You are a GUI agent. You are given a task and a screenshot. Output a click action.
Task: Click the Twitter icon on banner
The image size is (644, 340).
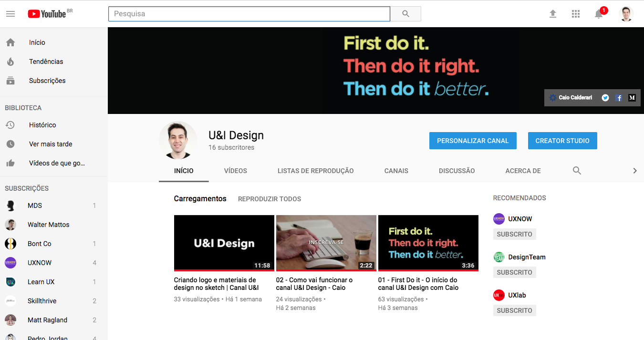pyautogui.click(x=605, y=98)
